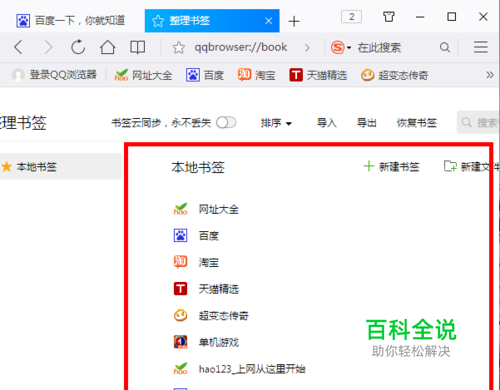500x390 pixels.
Task: Click the 导出 export button
Action: [367, 123]
